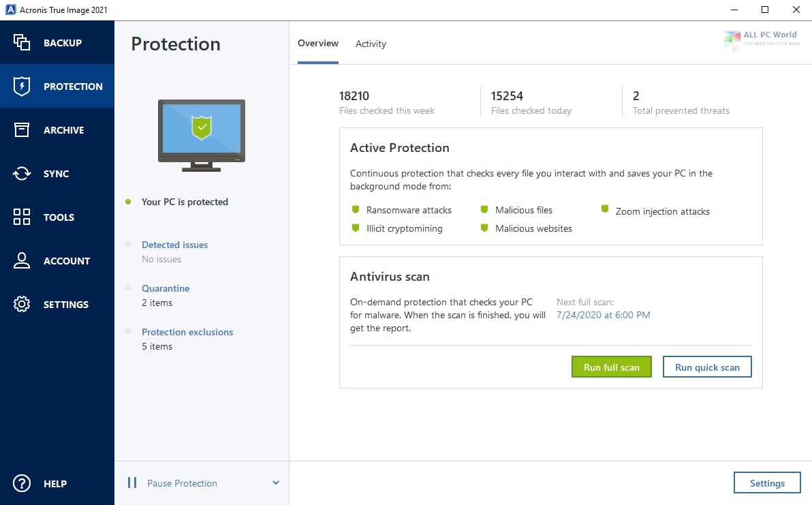The height and width of the screenshot is (505, 812).
Task: Run a quick scan
Action: 707,367
